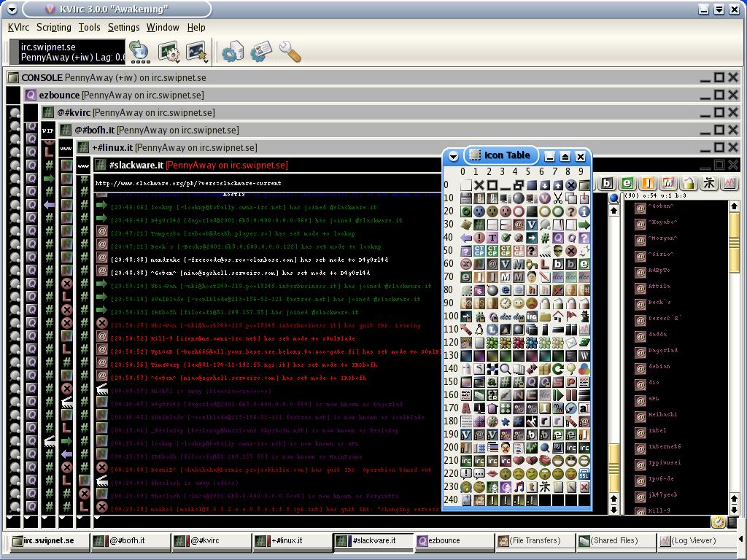
Task: Open the Window menu
Action: point(163,28)
